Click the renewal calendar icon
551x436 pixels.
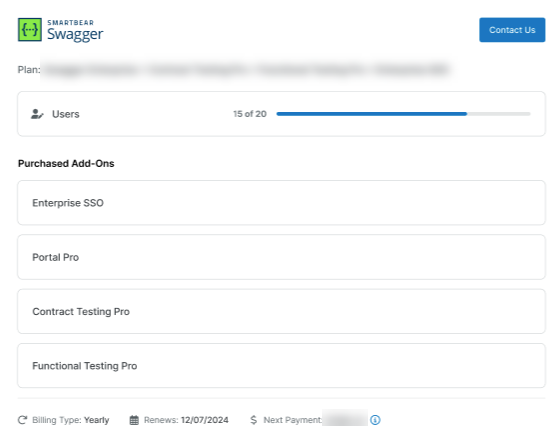(x=134, y=420)
